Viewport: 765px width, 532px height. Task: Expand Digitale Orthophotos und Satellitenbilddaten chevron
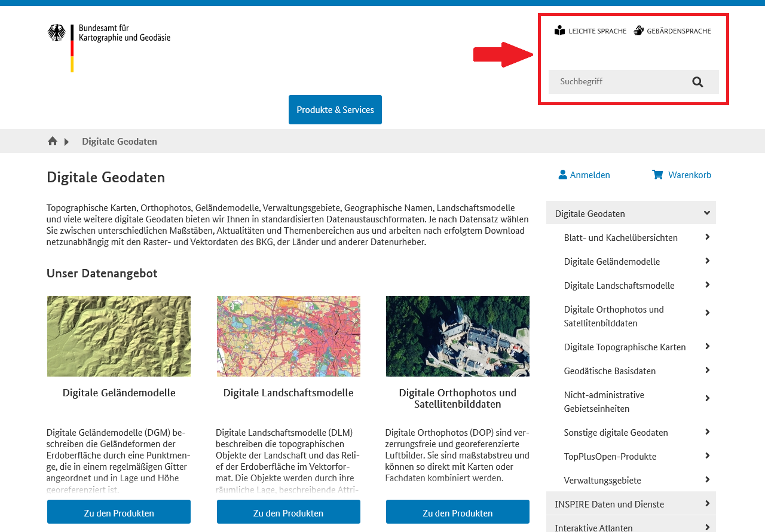click(707, 313)
